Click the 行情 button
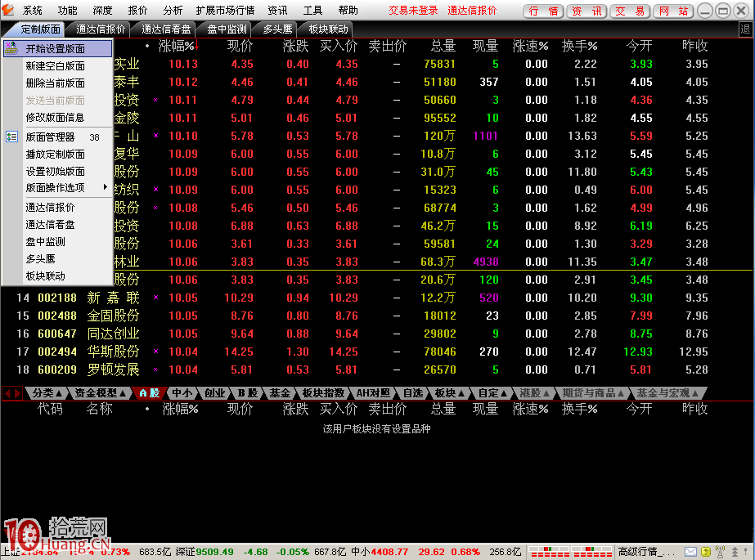 pos(543,11)
